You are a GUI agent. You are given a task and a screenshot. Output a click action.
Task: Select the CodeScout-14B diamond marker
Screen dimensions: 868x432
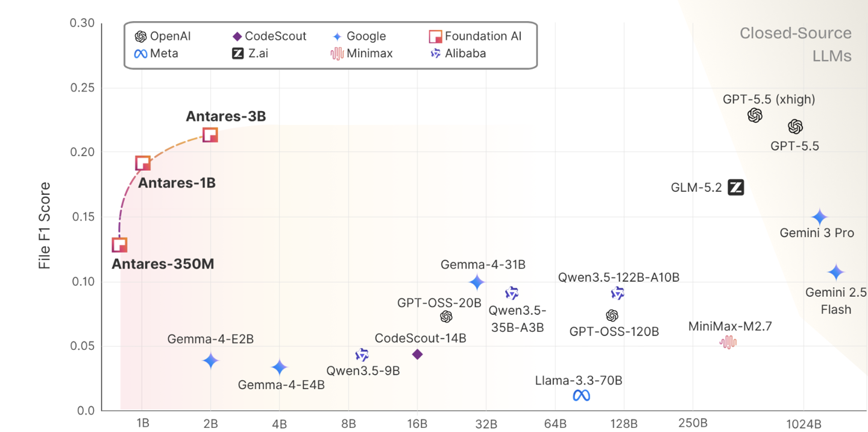tap(417, 354)
